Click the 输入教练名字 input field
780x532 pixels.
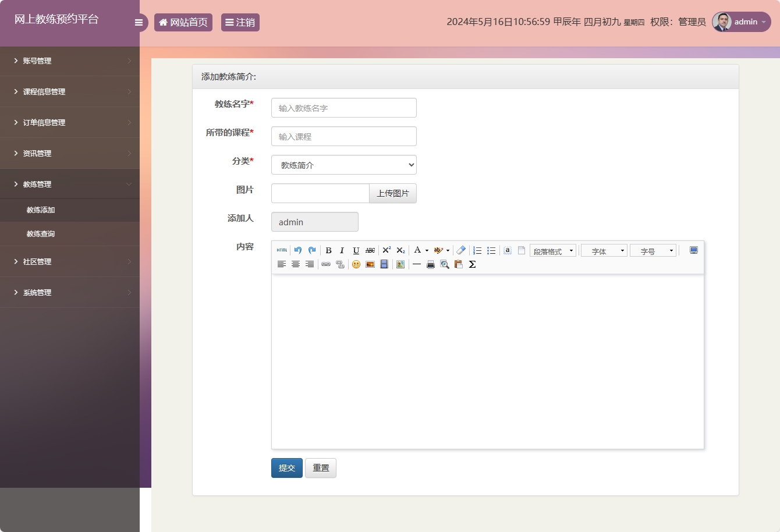(343, 108)
